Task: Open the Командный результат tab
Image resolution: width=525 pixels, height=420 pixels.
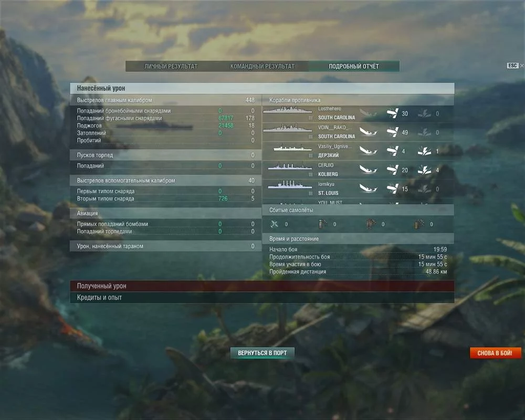Action: 262,66
